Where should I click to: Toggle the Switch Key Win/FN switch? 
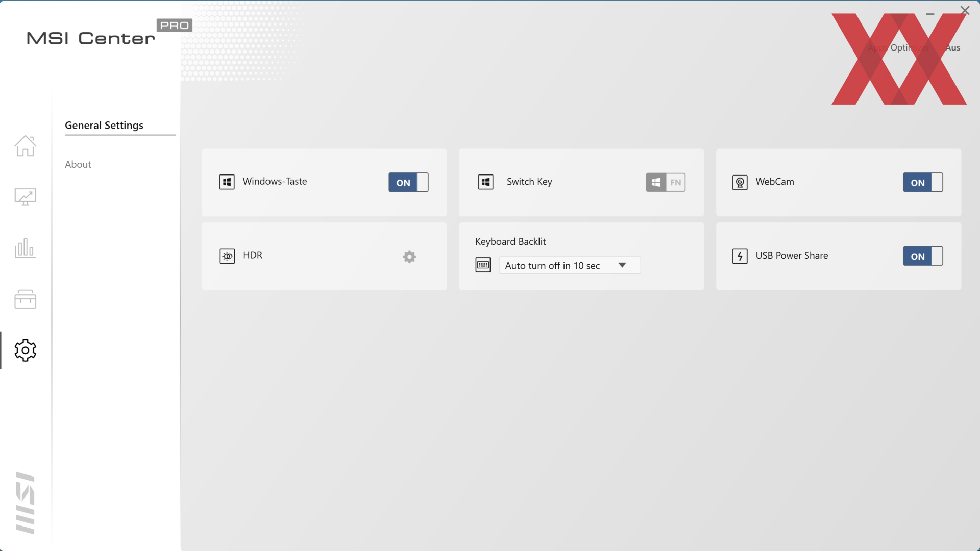(666, 182)
